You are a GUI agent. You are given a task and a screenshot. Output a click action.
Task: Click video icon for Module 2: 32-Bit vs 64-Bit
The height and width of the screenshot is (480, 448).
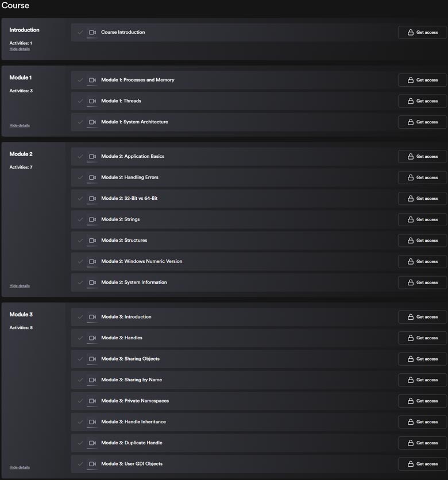[92, 199]
